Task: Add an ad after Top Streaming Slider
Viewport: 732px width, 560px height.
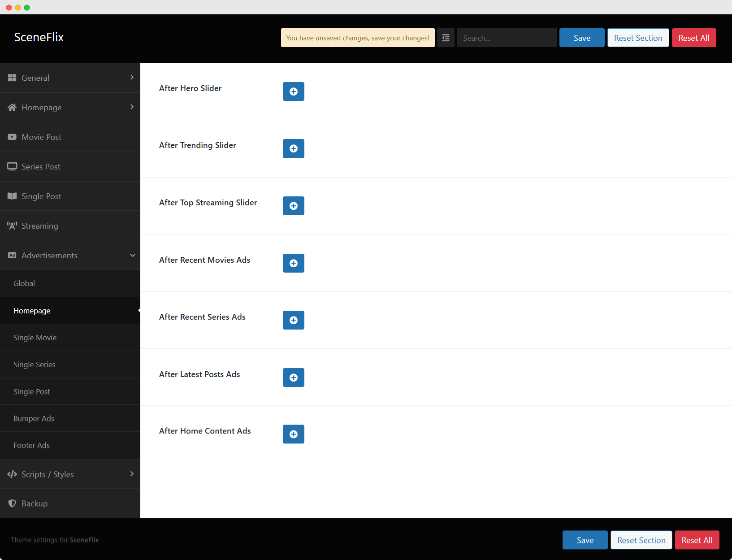Action: coord(294,206)
